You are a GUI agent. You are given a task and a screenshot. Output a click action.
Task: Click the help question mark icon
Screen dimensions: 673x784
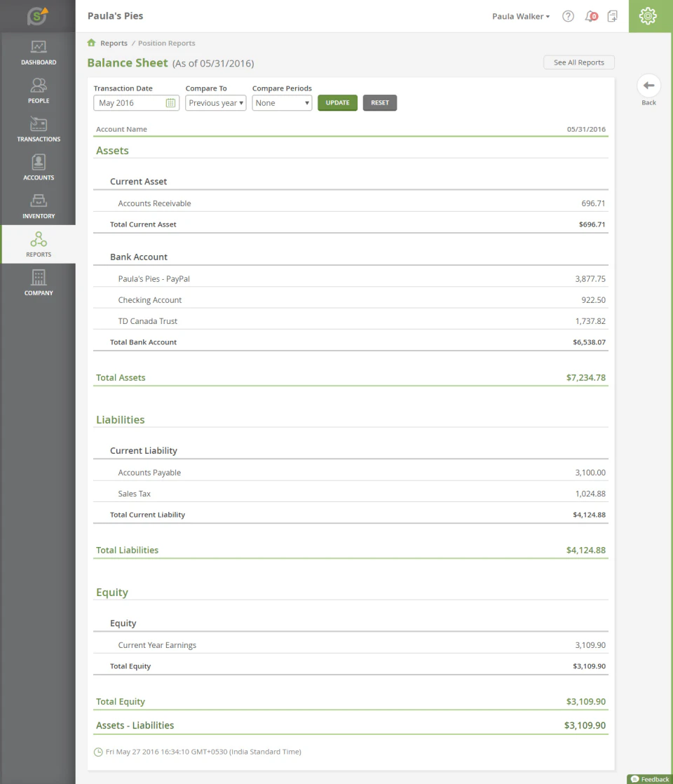568,16
